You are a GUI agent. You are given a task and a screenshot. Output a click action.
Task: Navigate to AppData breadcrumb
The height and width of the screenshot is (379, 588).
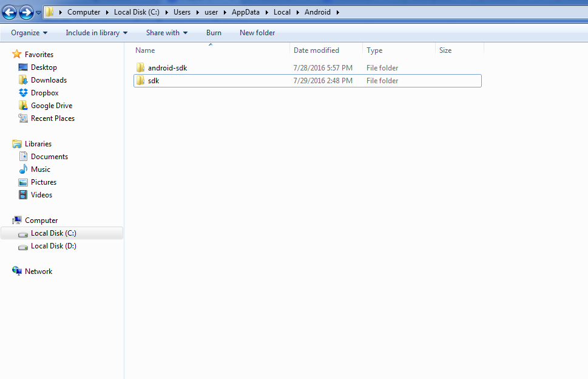(246, 12)
